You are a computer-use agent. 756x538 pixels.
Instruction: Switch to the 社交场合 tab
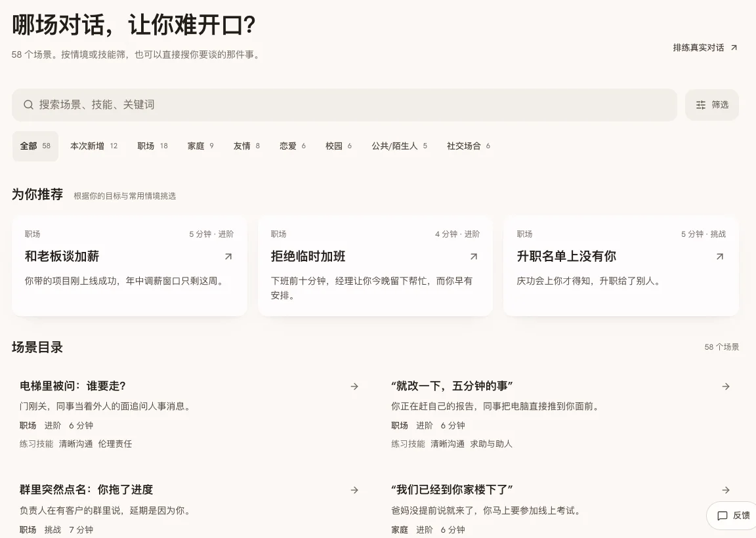point(468,146)
